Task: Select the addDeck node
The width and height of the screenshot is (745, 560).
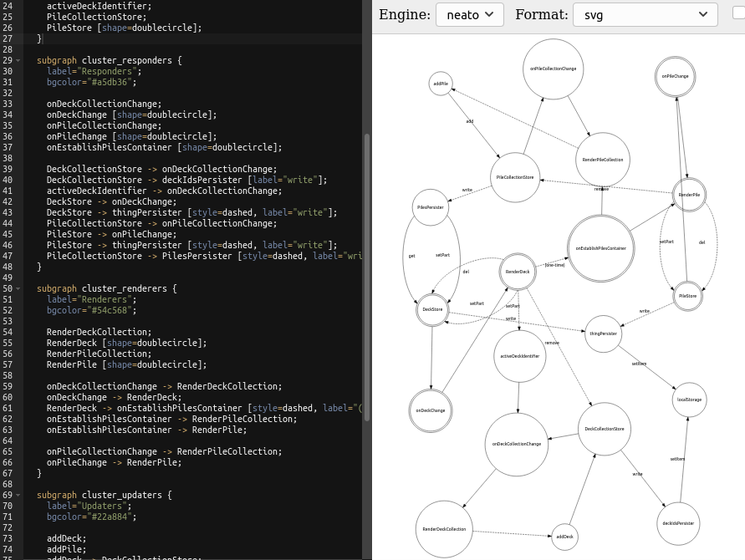Action: pyautogui.click(x=564, y=537)
